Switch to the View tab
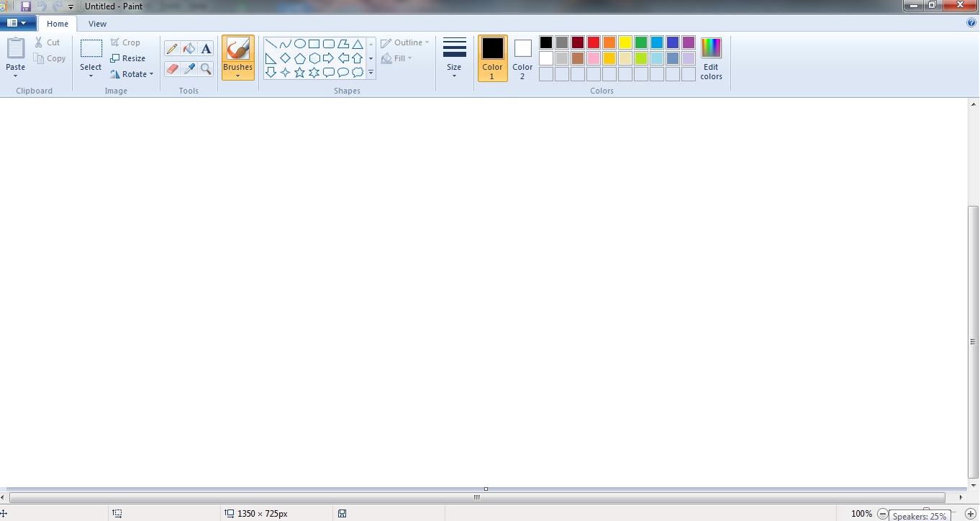This screenshot has width=980, height=521. click(97, 23)
